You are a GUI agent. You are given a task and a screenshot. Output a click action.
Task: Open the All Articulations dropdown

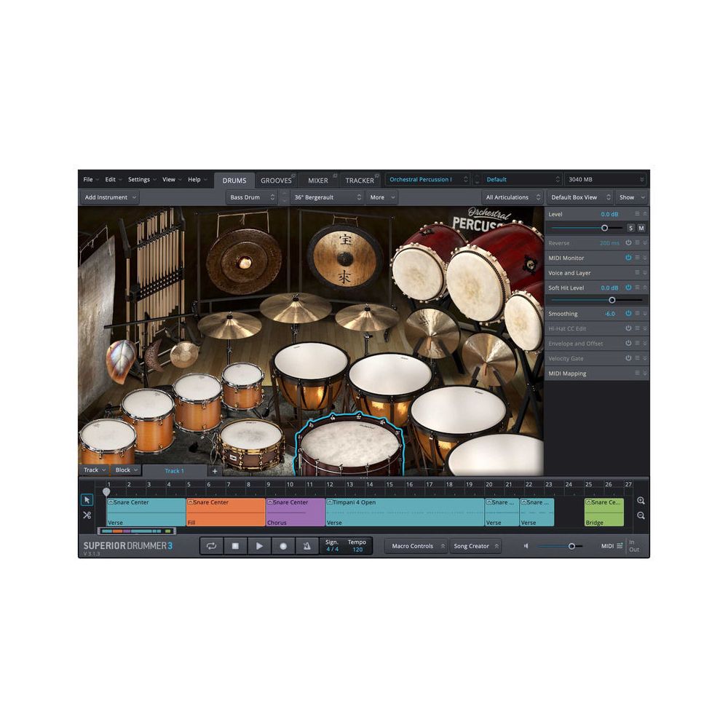[x=511, y=197]
